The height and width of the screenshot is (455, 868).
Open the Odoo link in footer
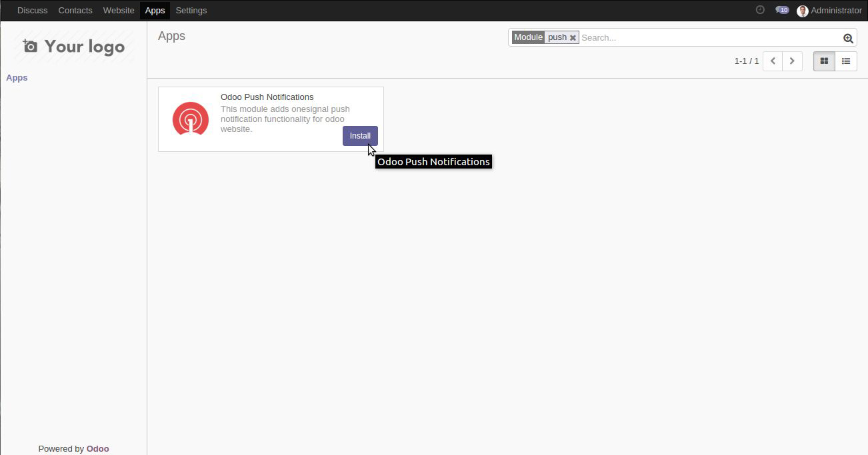point(97,449)
